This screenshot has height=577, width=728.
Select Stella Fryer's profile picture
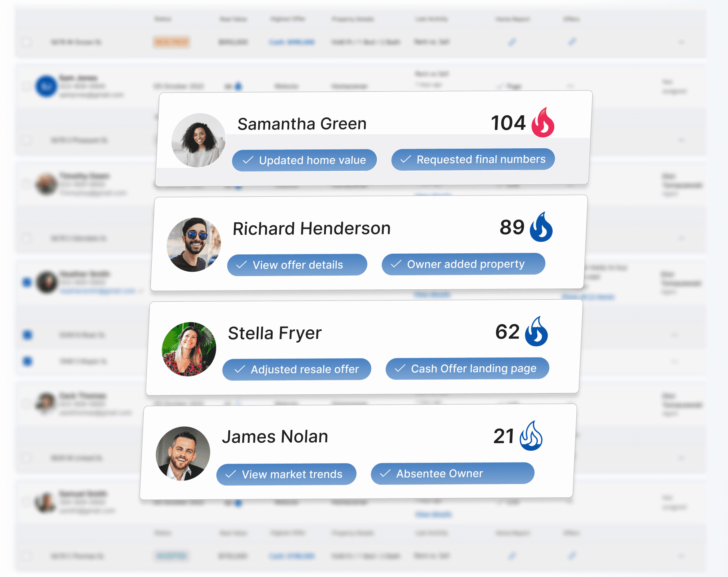[189, 349]
